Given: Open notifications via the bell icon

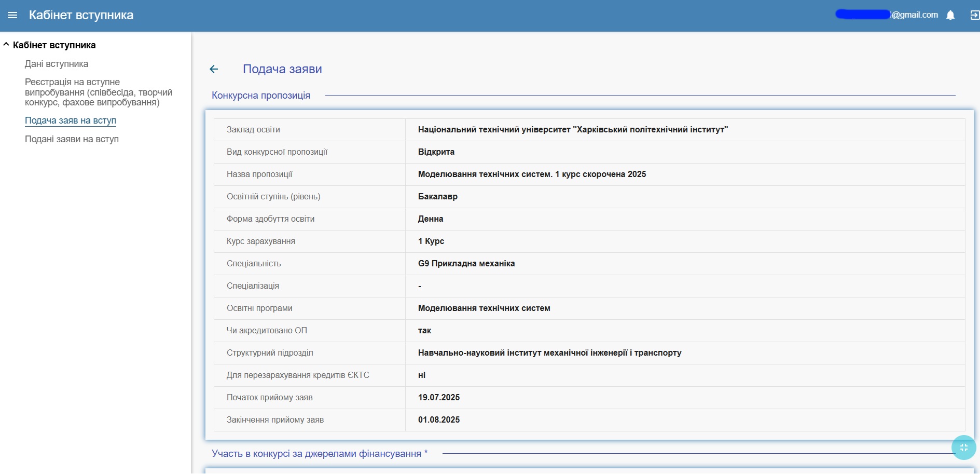Looking at the screenshot, I should [950, 16].
